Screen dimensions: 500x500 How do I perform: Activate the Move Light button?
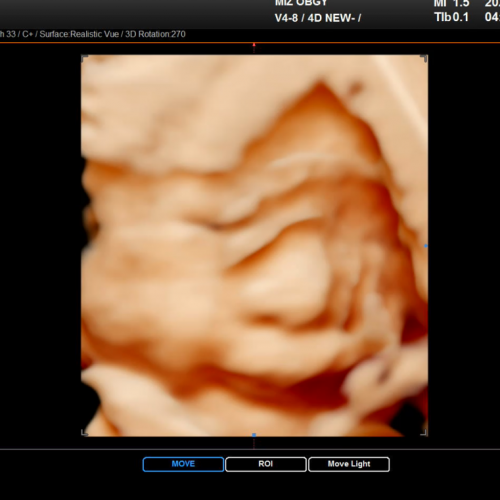[349, 464]
